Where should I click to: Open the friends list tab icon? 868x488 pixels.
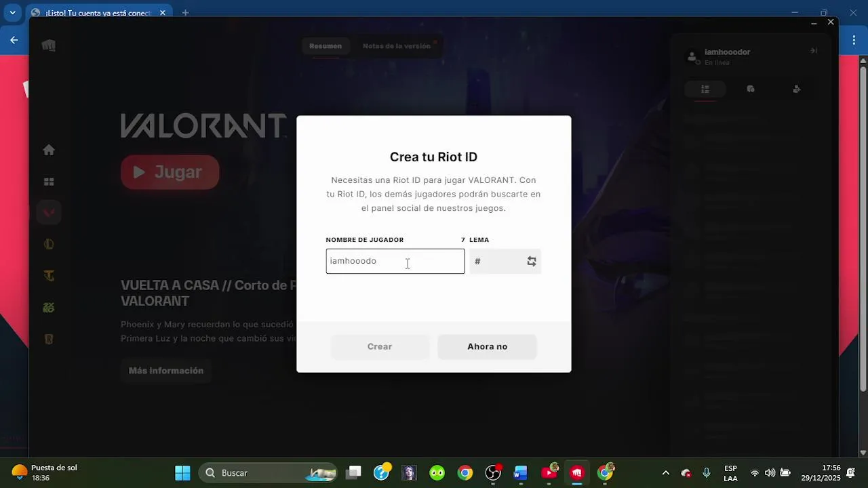(x=705, y=89)
